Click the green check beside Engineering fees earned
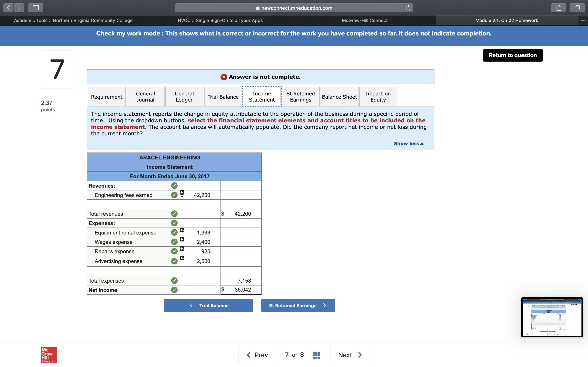Image resolution: width=588 pixels, height=367 pixels. click(x=174, y=195)
